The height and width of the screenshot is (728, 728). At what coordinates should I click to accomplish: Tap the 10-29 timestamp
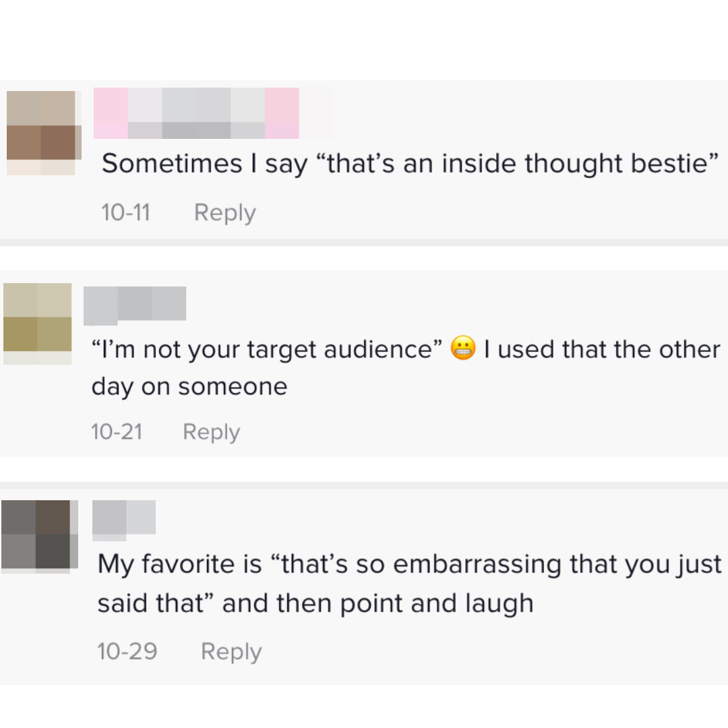point(127,652)
